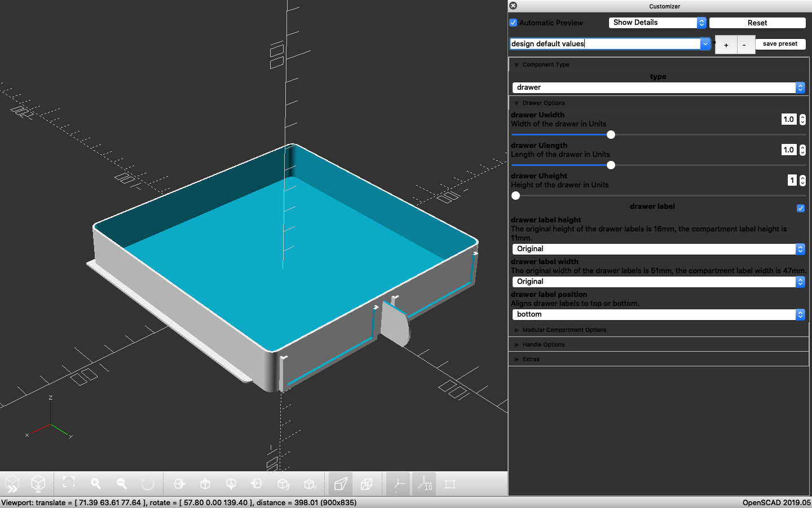The width and height of the screenshot is (812, 508).
Task: Switch to the Left view cube icon
Action: click(257, 484)
